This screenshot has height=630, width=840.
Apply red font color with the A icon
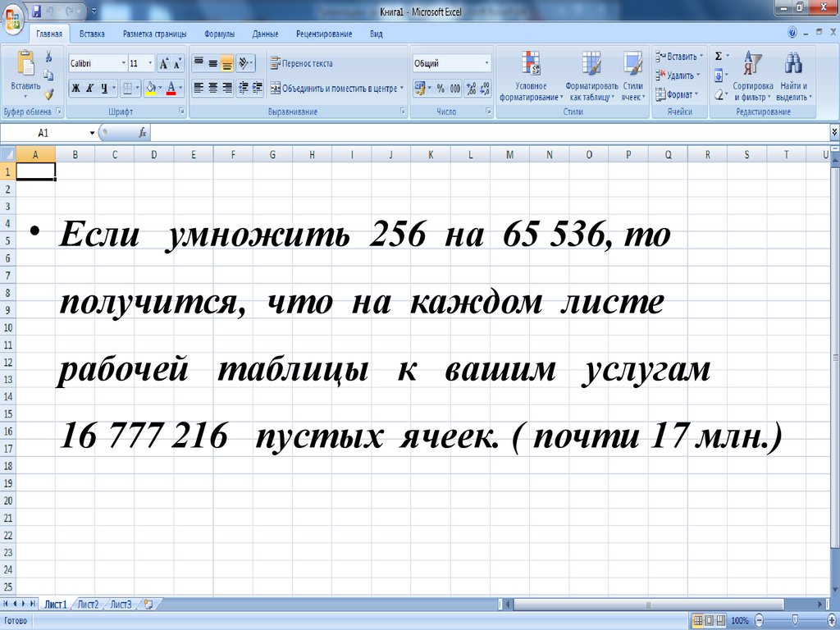tap(171, 88)
